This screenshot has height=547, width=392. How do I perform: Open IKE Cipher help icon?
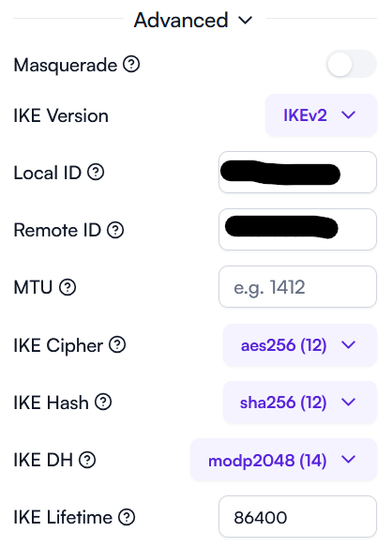pyautogui.click(x=117, y=344)
